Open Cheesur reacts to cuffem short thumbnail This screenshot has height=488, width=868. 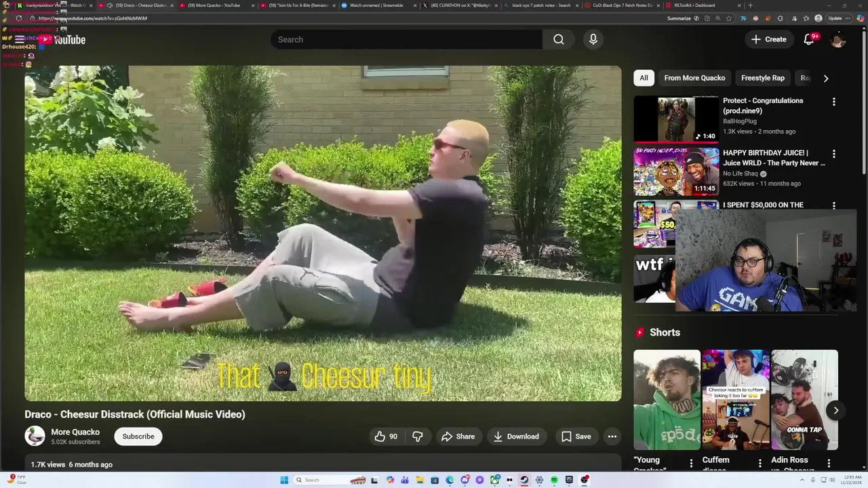[x=736, y=400]
